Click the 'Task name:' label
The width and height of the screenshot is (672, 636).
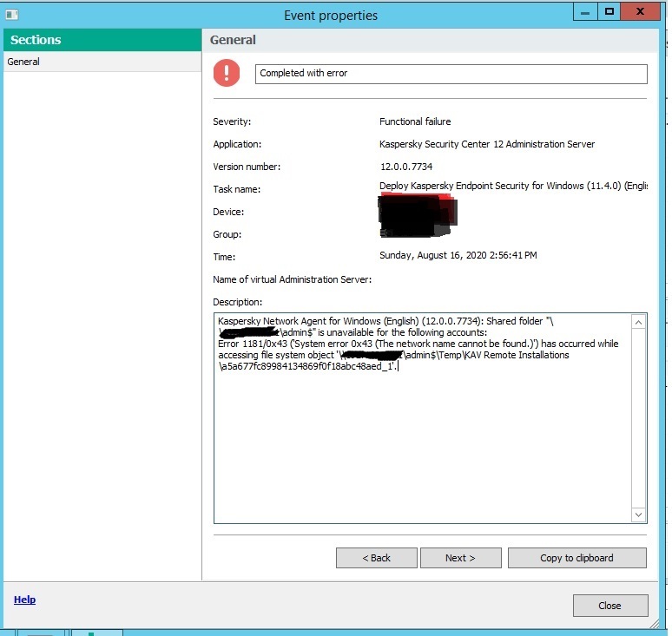pyautogui.click(x=236, y=189)
